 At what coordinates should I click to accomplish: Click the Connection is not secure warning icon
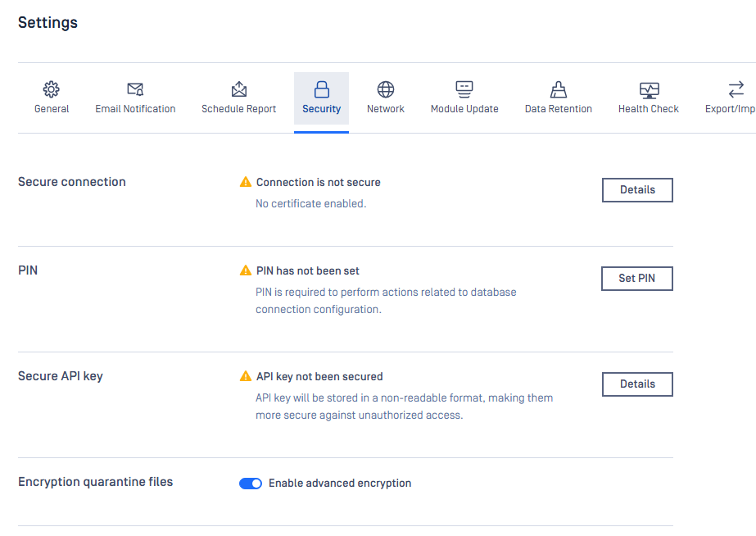pyautogui.click(x=246, y=182)
